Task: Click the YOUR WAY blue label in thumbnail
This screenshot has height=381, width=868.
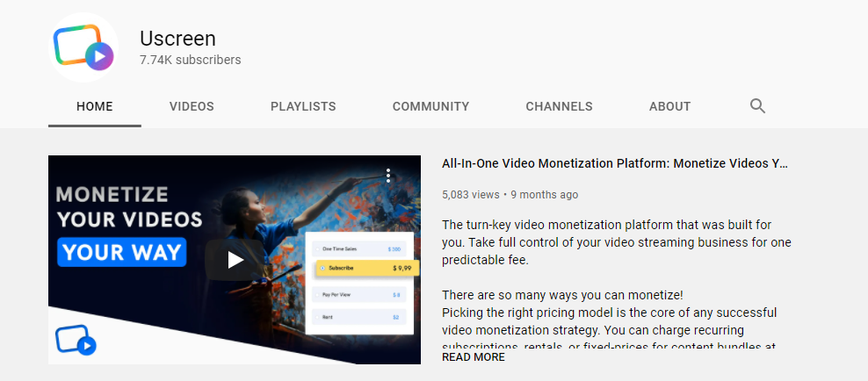Action: 122,252
